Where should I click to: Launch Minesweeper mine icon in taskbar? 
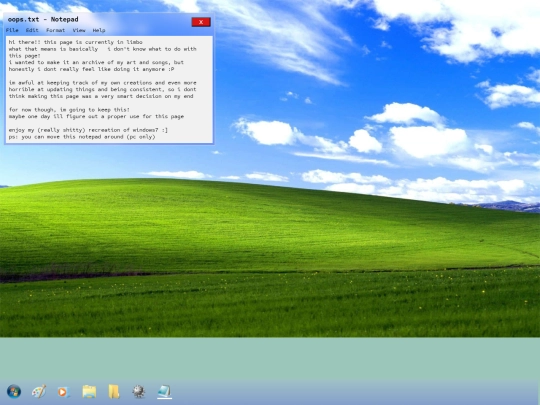click(x=139, y=392)
